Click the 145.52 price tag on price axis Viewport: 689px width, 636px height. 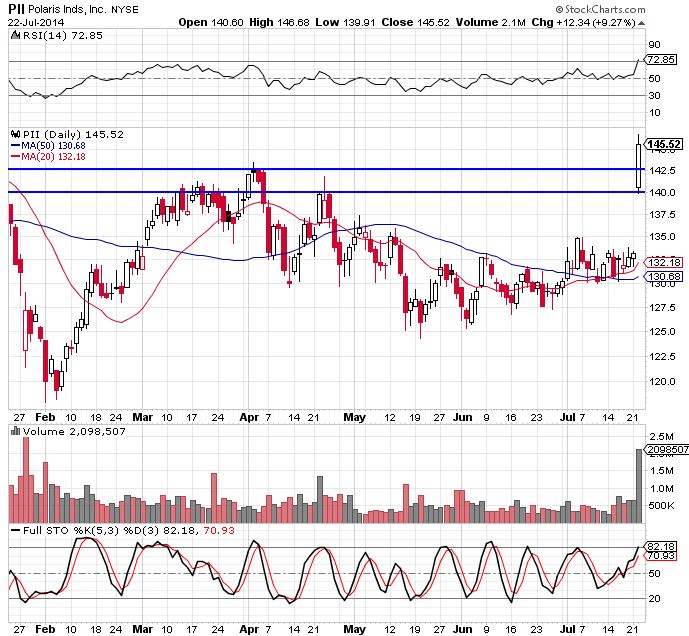pyautogui.click(x=664, y=144)
